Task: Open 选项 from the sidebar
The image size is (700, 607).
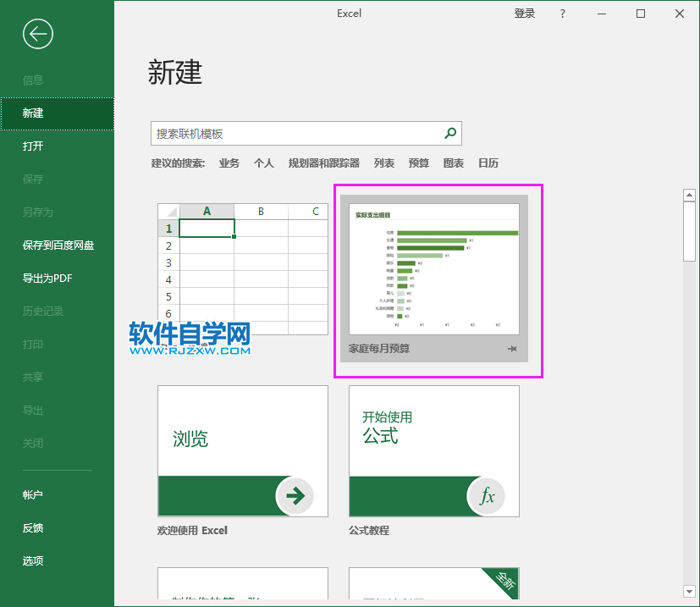Action: click(32, 560)
